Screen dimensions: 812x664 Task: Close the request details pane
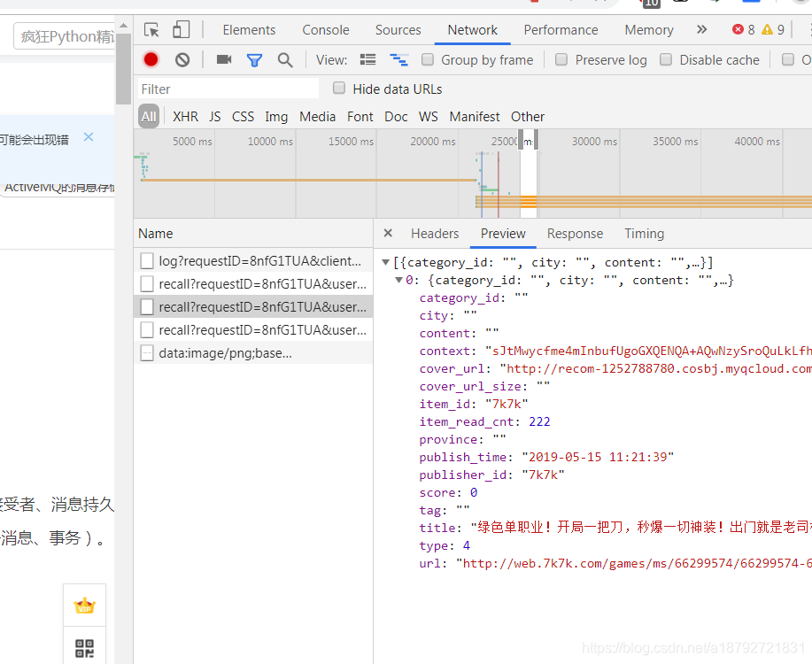[388, 233]
